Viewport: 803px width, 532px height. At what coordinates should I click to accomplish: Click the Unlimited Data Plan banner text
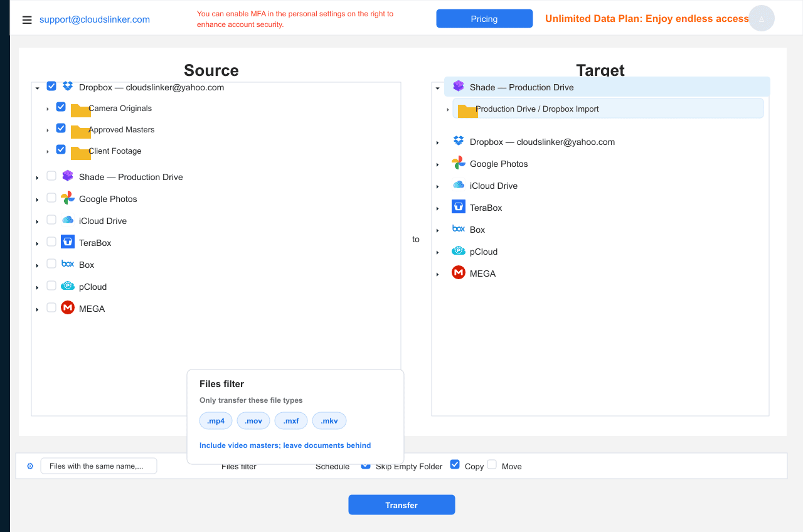point(647,19)
